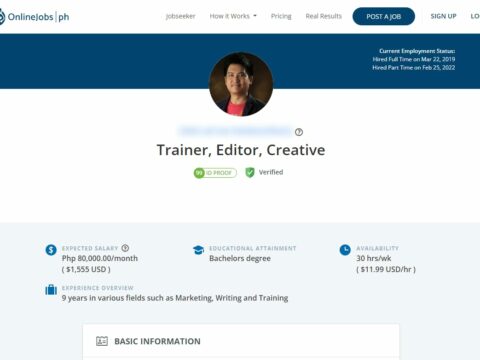Click the SIGN UP link
The height and width of the screenshot is (360, 480).
click(443, 16)
